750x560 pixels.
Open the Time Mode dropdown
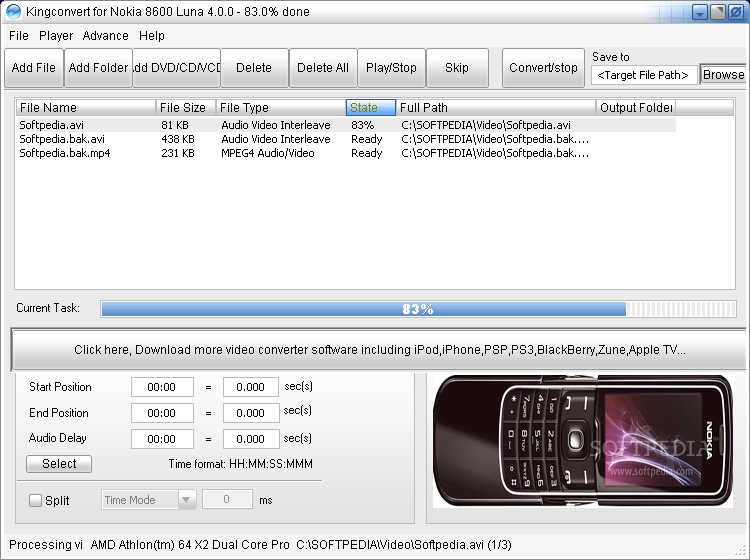tap(148, 500)
